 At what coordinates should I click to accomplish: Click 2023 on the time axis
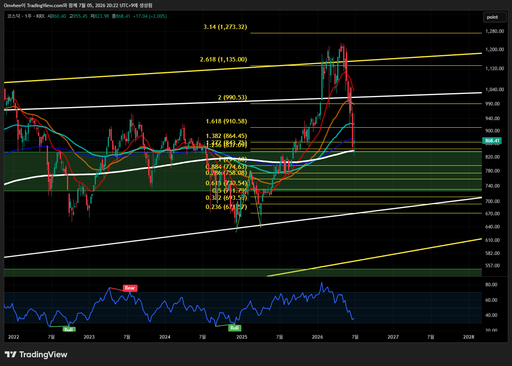click(x=89, y=337)
